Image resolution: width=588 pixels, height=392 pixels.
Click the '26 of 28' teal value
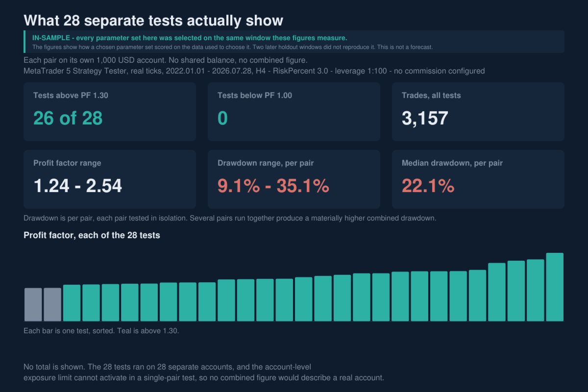68,118
